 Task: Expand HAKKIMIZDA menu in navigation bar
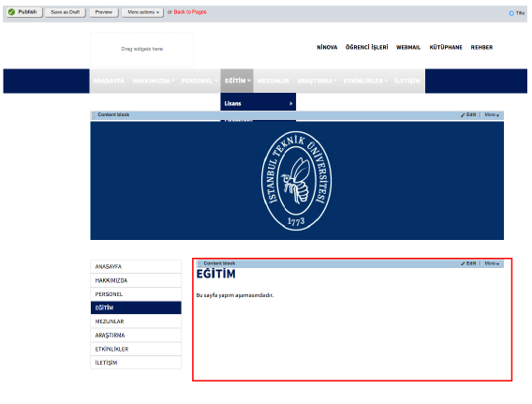click(x=154, y=81)
